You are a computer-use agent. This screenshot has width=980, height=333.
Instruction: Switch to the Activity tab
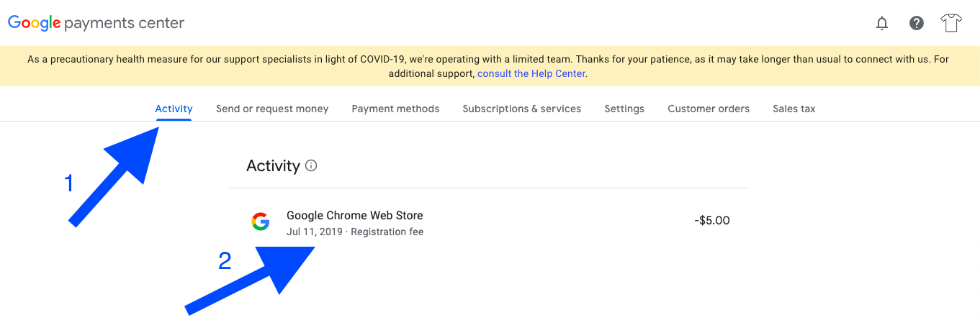[174, 109]
